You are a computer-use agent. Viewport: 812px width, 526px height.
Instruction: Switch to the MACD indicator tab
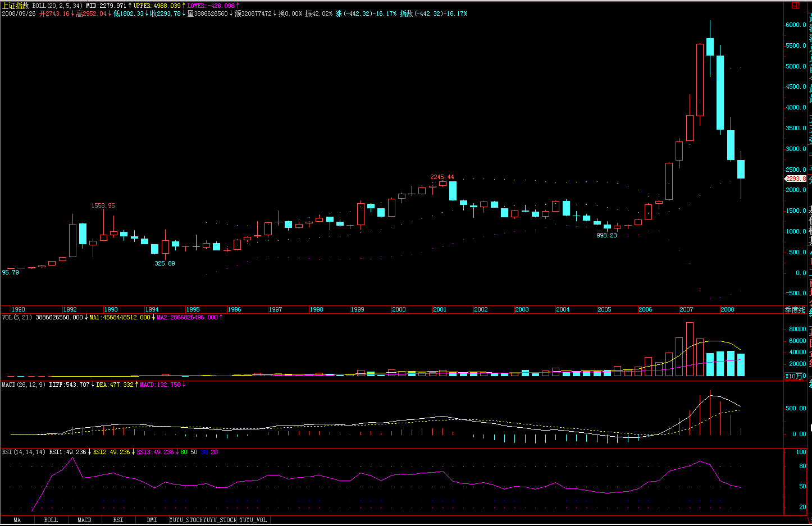click(x=85, y=520)
